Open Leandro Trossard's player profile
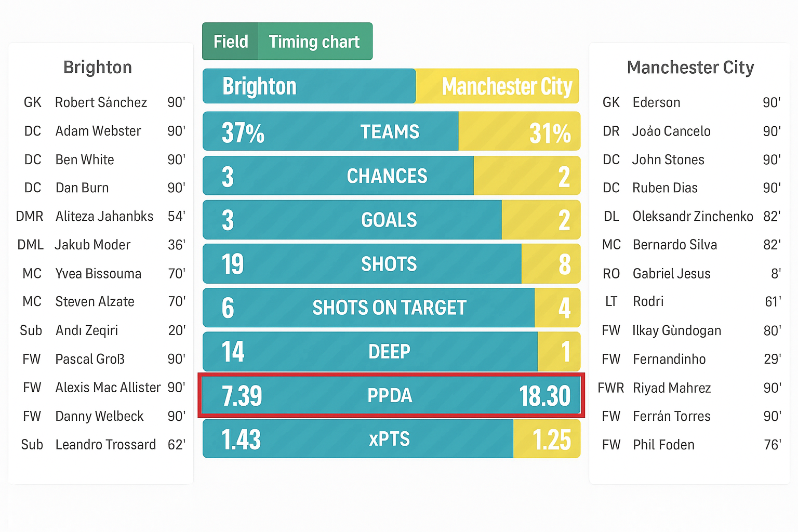This screenshot has height=532, width=798. pos(105,445)
